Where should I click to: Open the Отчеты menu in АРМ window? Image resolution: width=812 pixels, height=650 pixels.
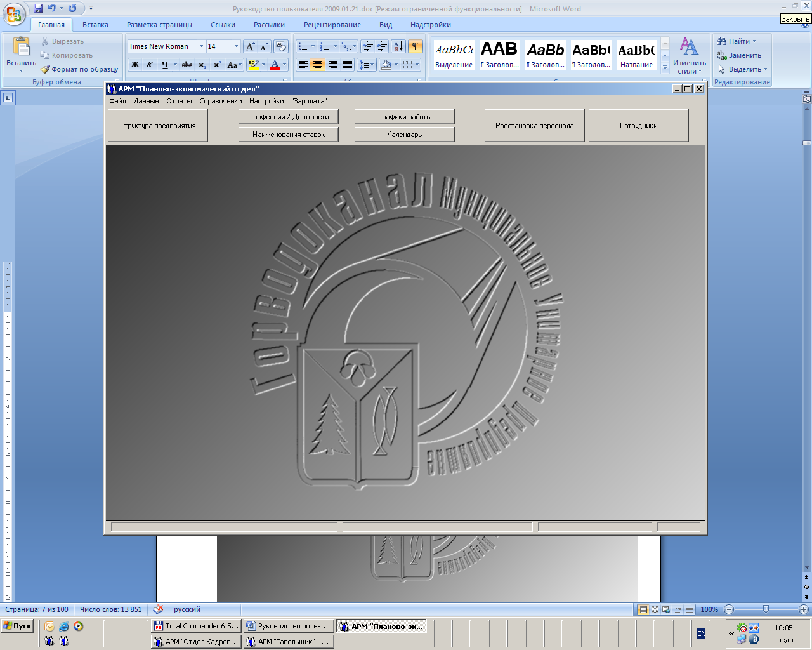point(179,101)
